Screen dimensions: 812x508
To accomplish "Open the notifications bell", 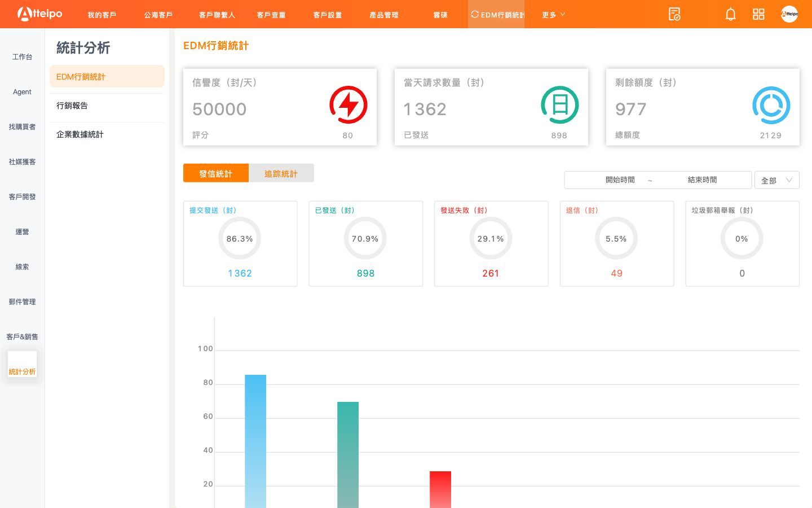I will pos(730,14).
